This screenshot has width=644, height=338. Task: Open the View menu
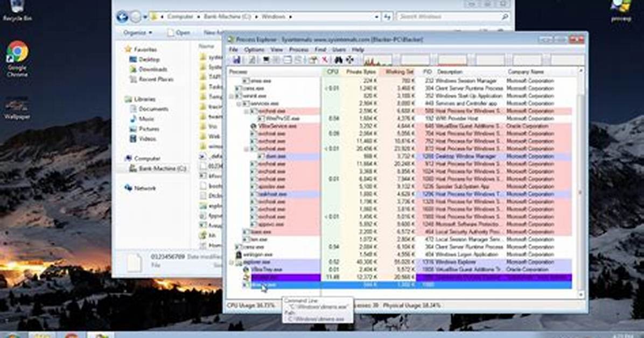click(276, 50)
